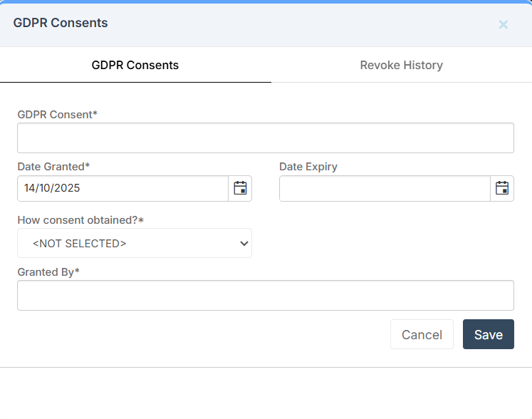
Task: Click the Date Granted* label
Action: [53, 167]
